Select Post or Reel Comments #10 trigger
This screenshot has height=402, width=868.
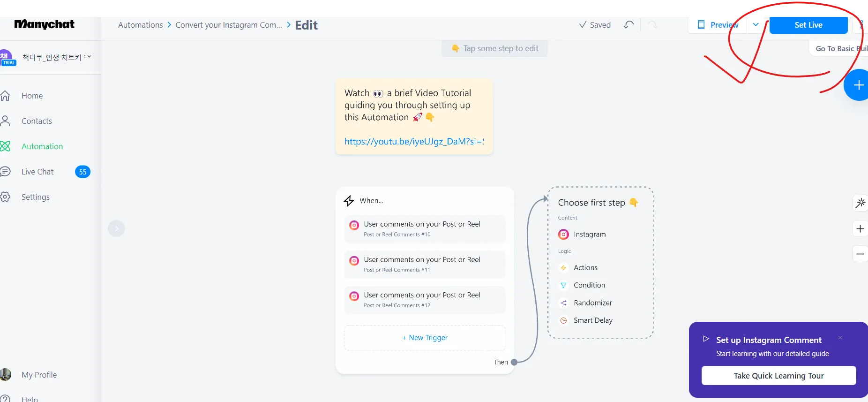click(x=425, y=229)
